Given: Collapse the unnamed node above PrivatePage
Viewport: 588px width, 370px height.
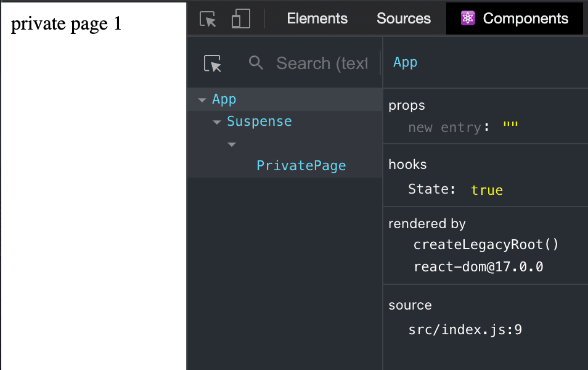Looking at the screenshot, I should [232, 144].
